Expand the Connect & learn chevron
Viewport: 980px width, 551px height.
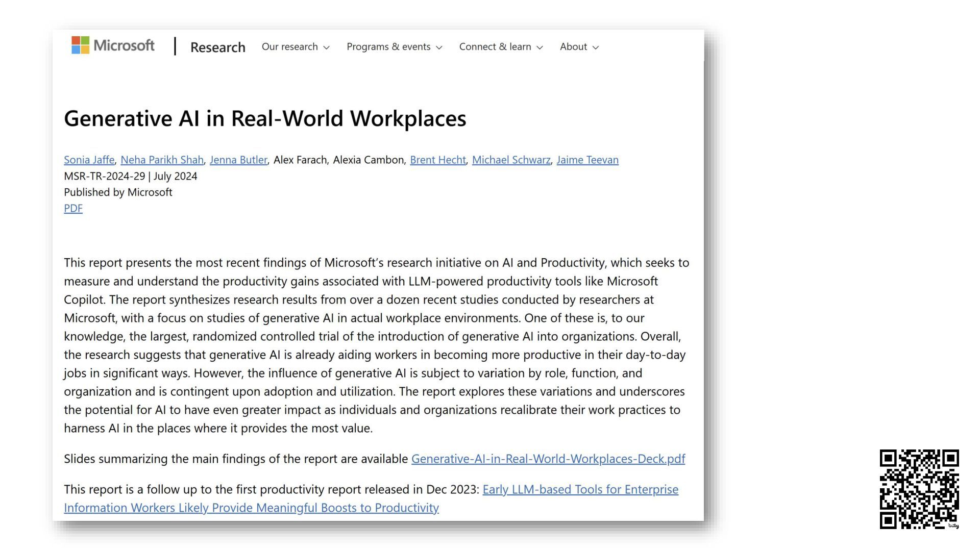click(540, 47)
